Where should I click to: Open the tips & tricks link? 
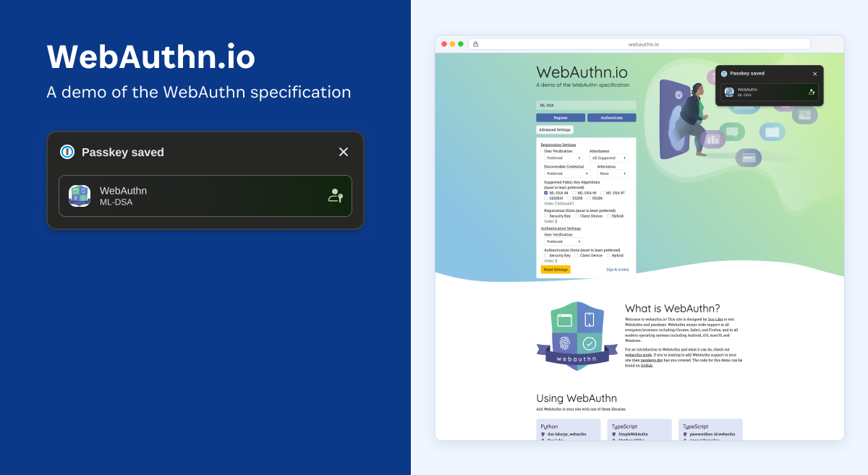618,270
